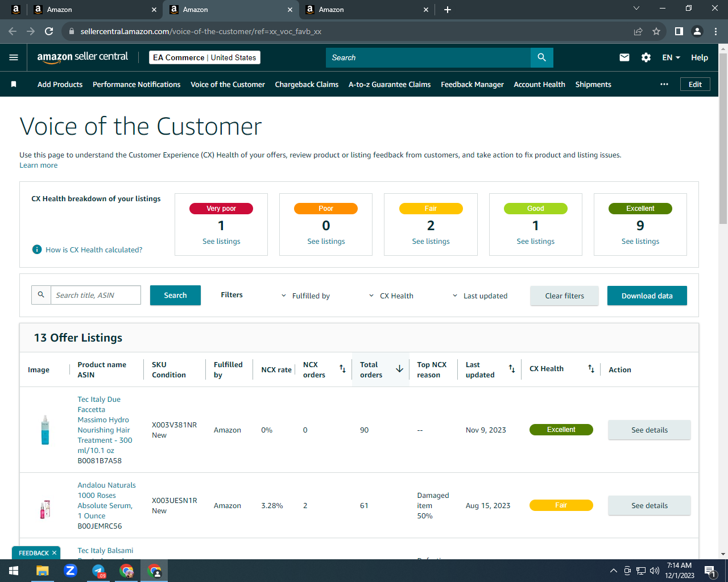The width and height of the screenshot is (728, 582).
Task: Open How is CX Health calculated link
Action: tap(94, 250)
